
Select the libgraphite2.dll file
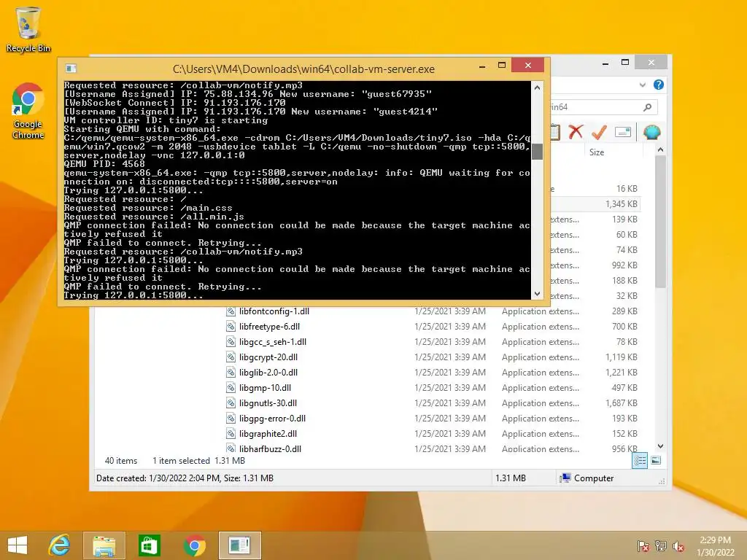click(x=268, y=433)
